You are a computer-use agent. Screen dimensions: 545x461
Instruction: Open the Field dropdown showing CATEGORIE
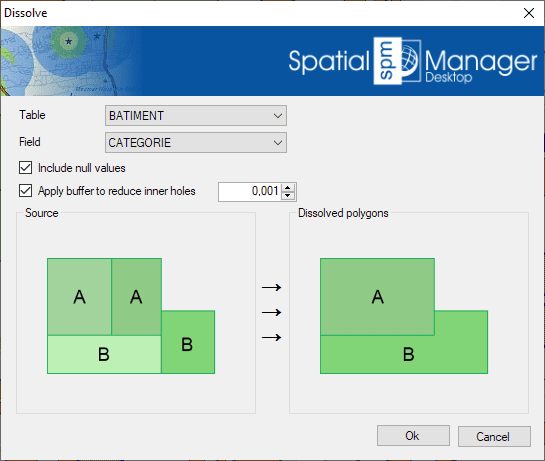tap(196, 143)
